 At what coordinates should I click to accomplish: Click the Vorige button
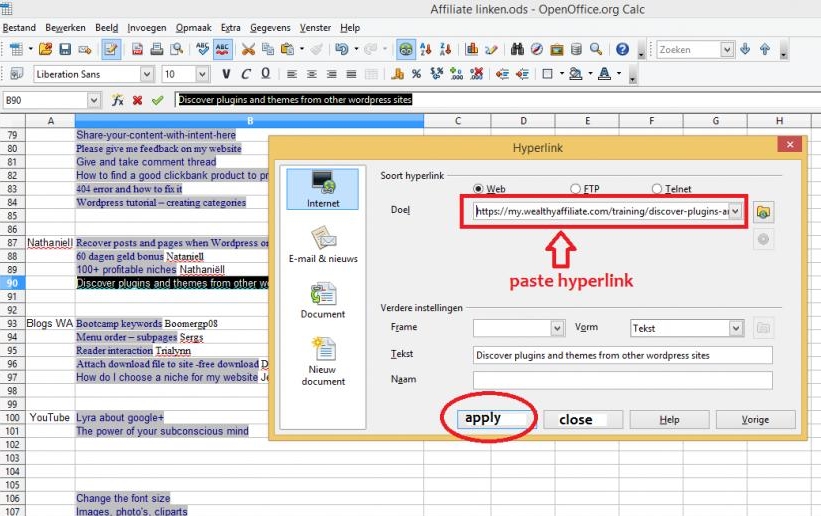756,420
